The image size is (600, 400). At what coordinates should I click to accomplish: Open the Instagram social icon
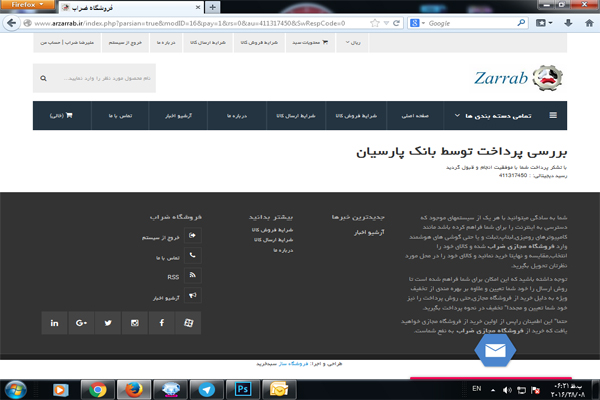tap(135, 323)
